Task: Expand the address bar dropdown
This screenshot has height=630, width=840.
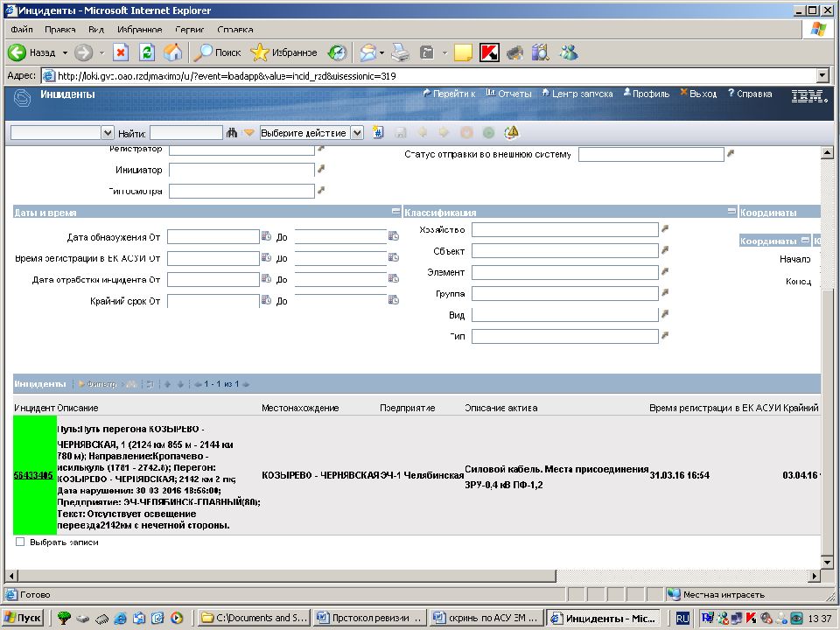Action: point(822,76)
